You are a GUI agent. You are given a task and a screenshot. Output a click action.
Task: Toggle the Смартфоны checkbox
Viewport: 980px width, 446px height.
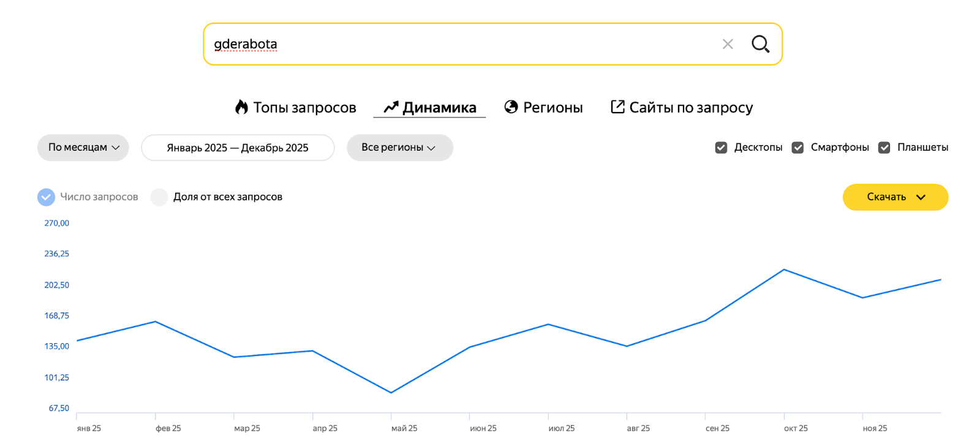797,148
